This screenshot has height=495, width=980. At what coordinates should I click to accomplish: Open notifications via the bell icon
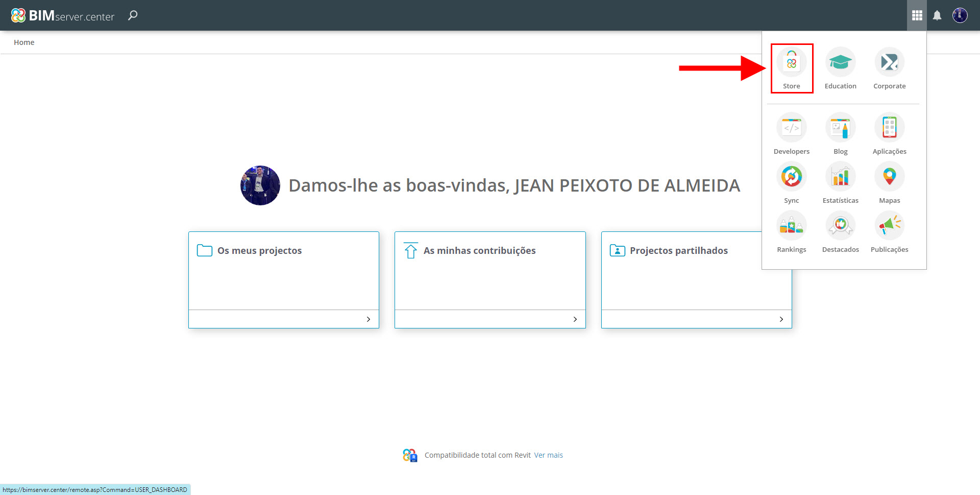pyautogui.click(x=937, y=16)
